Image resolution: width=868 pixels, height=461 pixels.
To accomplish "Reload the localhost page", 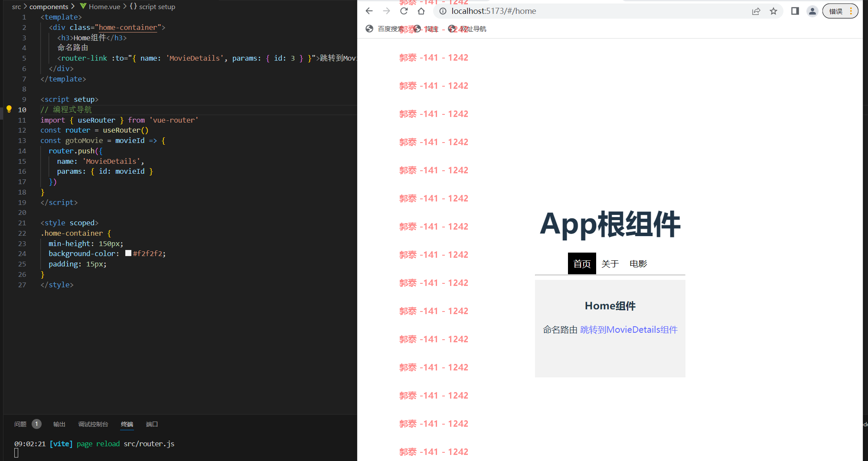I will (x=404, y=11).
